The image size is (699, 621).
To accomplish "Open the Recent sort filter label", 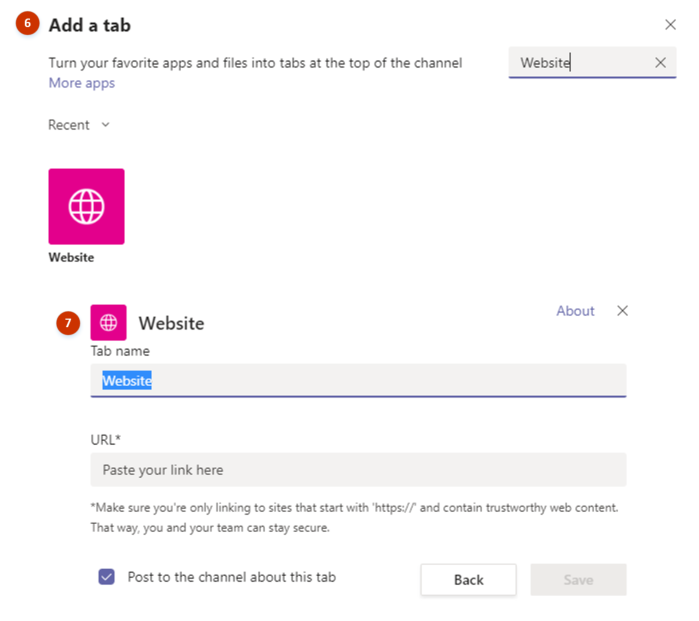I will (x=69, y=125).
